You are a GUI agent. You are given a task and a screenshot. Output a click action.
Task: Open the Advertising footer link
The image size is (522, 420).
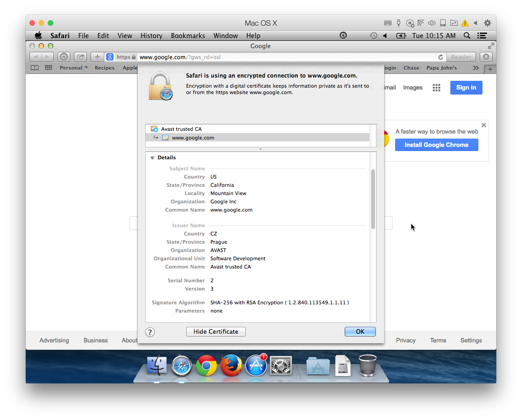pyautogui.click(x=54, y=340)
